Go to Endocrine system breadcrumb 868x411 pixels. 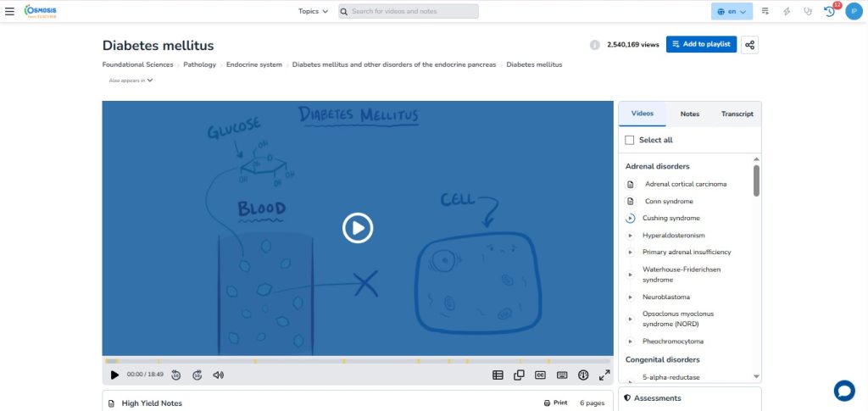click(x=254, y=64)
